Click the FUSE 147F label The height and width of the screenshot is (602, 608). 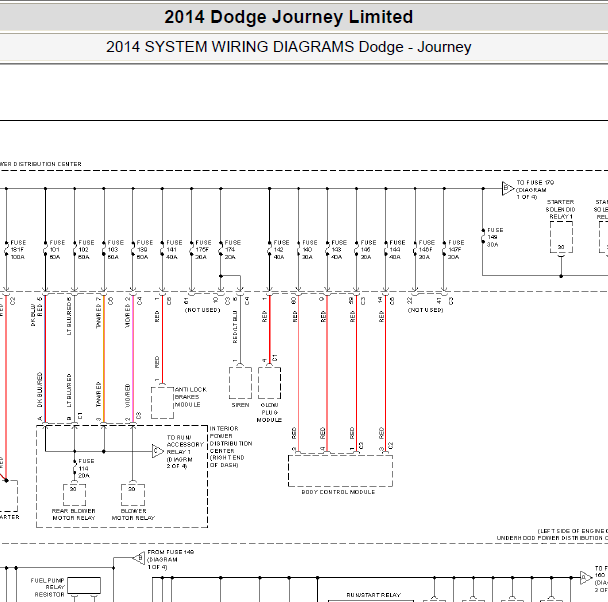pos(456,250)
